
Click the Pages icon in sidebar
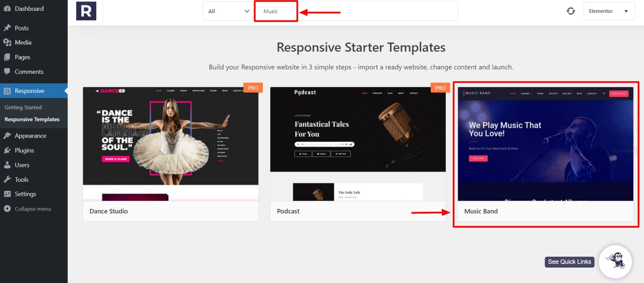(x=7, y=57)
